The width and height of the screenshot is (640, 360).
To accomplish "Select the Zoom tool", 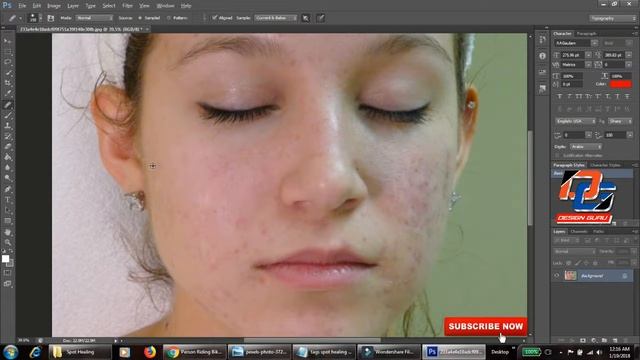I will pyautogui.click(x=7, y=243).
